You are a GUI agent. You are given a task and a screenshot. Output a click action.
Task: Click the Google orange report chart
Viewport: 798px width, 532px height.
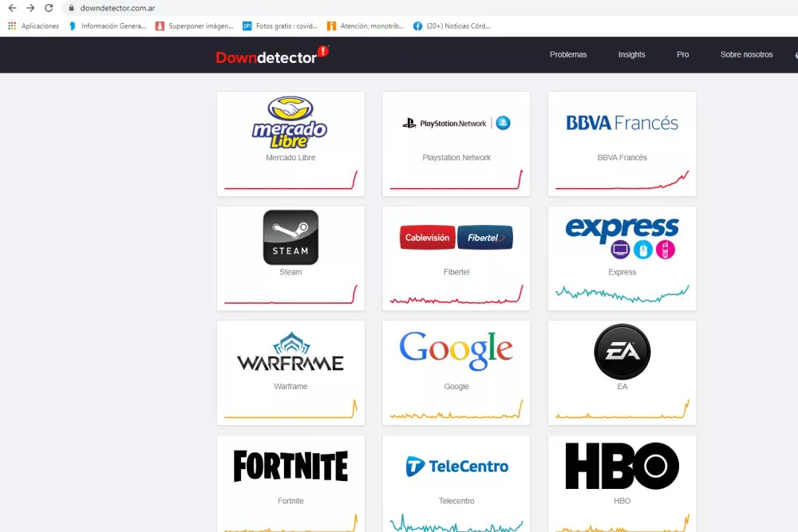click(x=456, y=408)
